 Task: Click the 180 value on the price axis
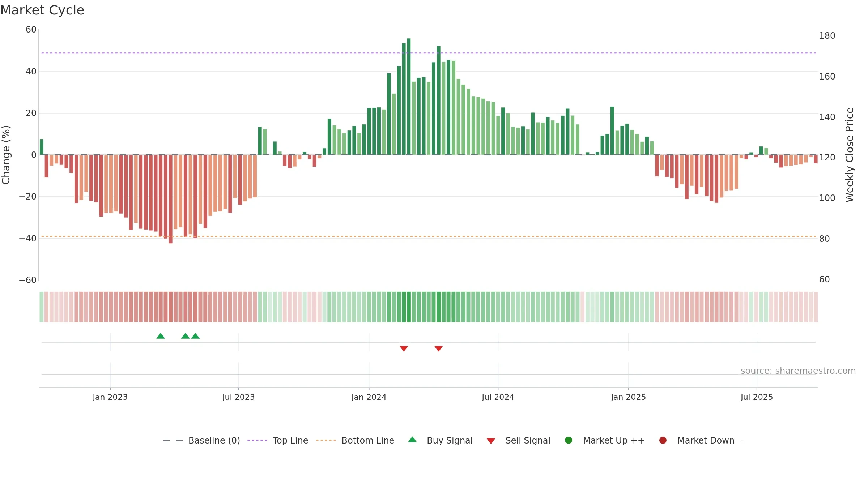[x=827, y=36]
